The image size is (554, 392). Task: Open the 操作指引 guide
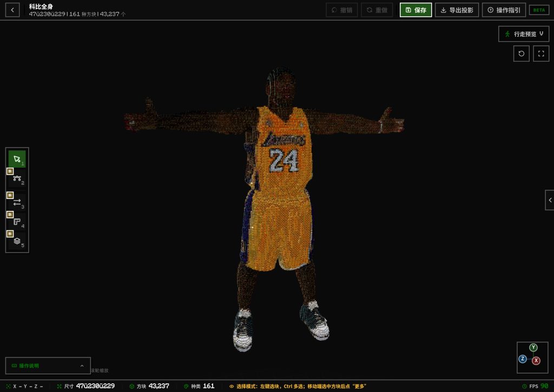click(504, 10)
